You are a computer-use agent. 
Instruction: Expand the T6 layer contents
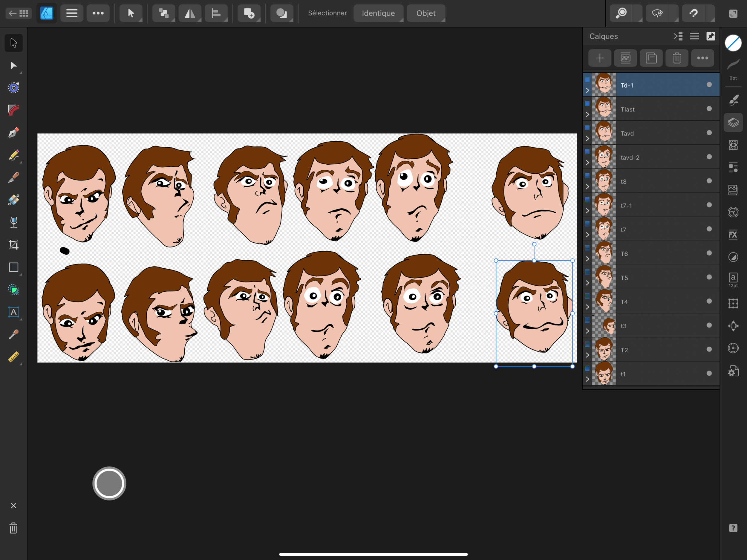point(587,259)
